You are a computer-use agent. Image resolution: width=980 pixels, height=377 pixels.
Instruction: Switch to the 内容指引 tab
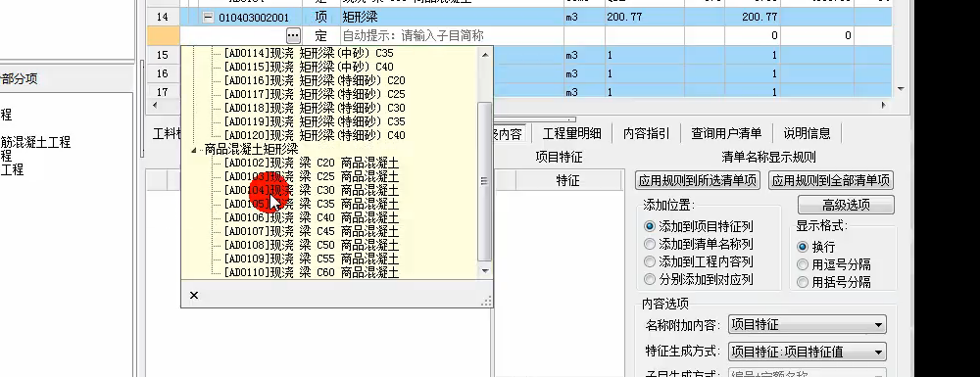point(646,133)
